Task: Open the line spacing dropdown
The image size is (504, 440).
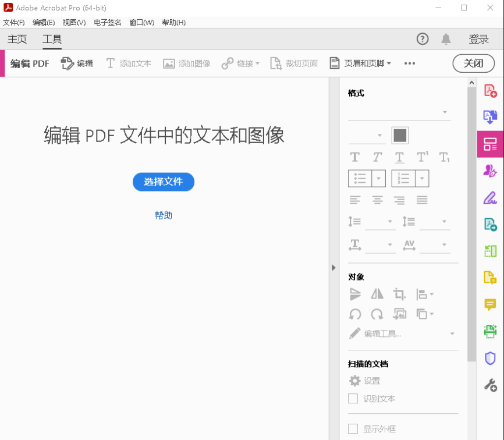Action: tap(380, 221)
